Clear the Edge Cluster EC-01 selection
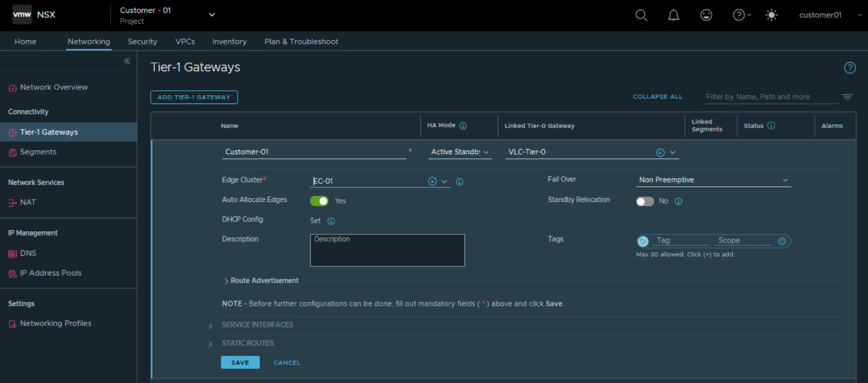The height and width of the screenshot is (383, 868). point(432,181)
